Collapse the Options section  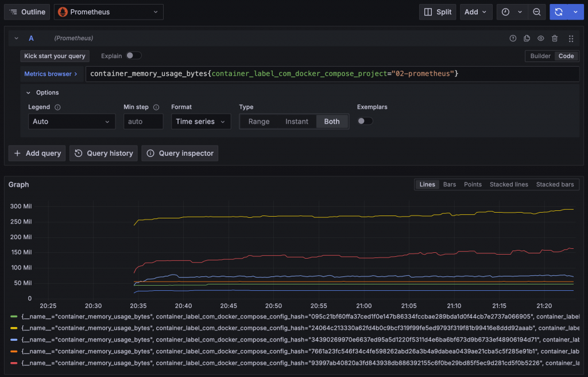click(x=29, y=93)
